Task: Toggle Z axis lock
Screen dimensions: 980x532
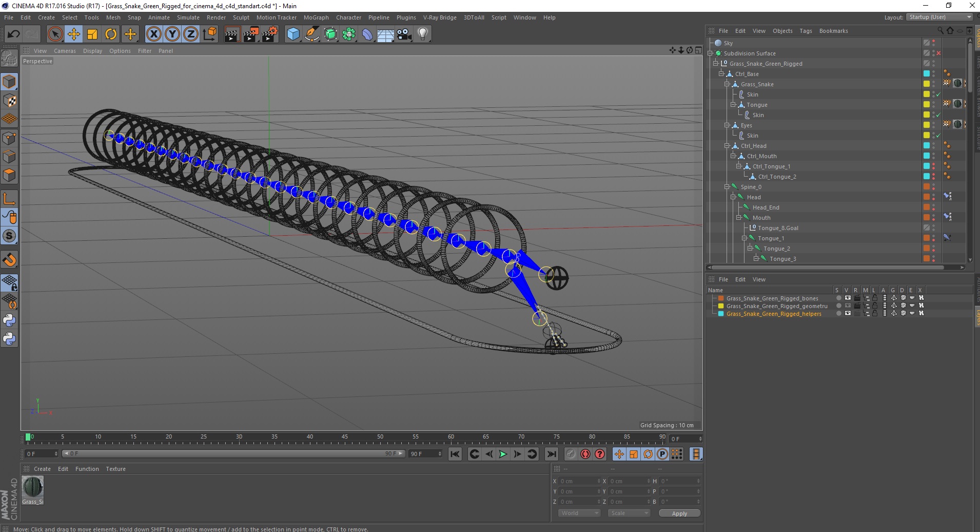Action: 191,34
